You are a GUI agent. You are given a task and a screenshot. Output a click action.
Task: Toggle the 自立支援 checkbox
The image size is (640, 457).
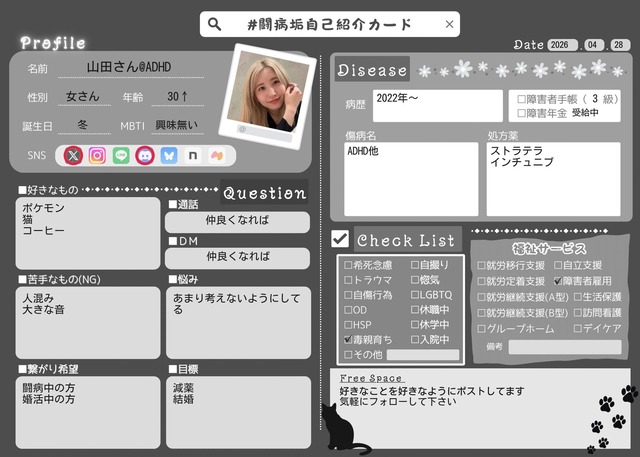coord(558,265)
